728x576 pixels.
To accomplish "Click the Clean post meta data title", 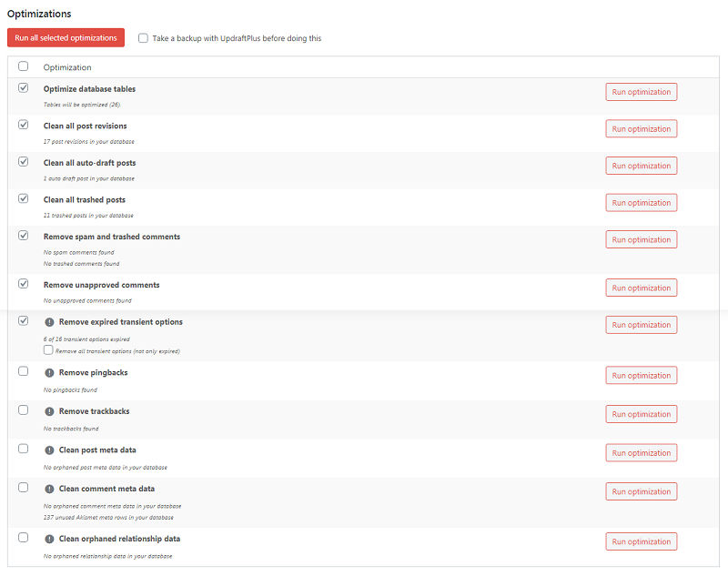I will click(97, 450).
